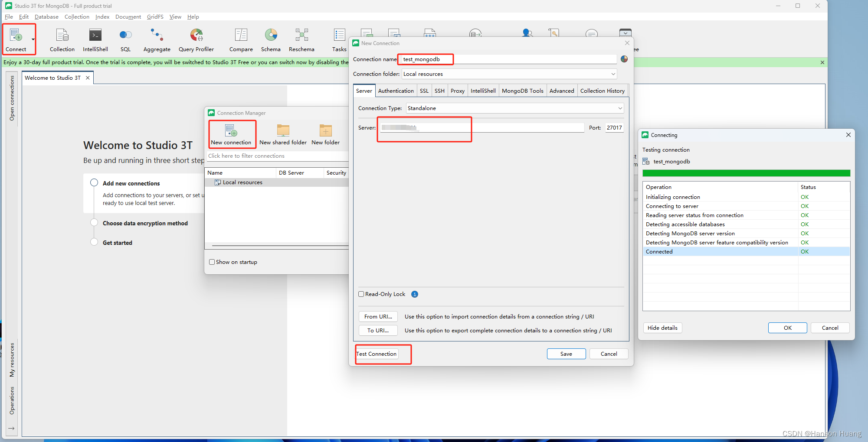The height and width of the screenshot is (442, 868).
Task: Click the filter connections search field
Action: click(278, 156)
